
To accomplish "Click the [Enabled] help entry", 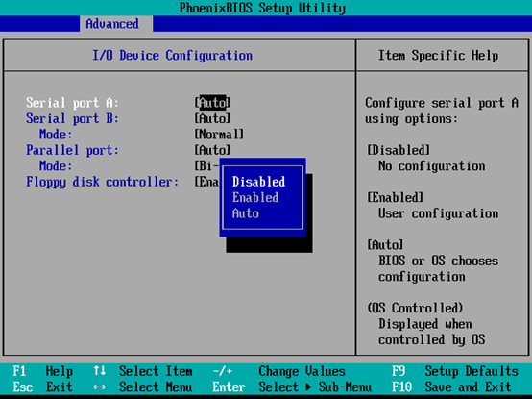I will click(395, 197).
